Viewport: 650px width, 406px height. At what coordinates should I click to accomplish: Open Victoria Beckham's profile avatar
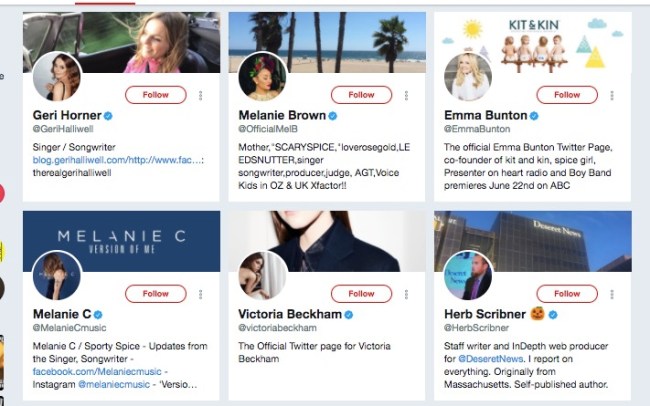tap(263, 276)
